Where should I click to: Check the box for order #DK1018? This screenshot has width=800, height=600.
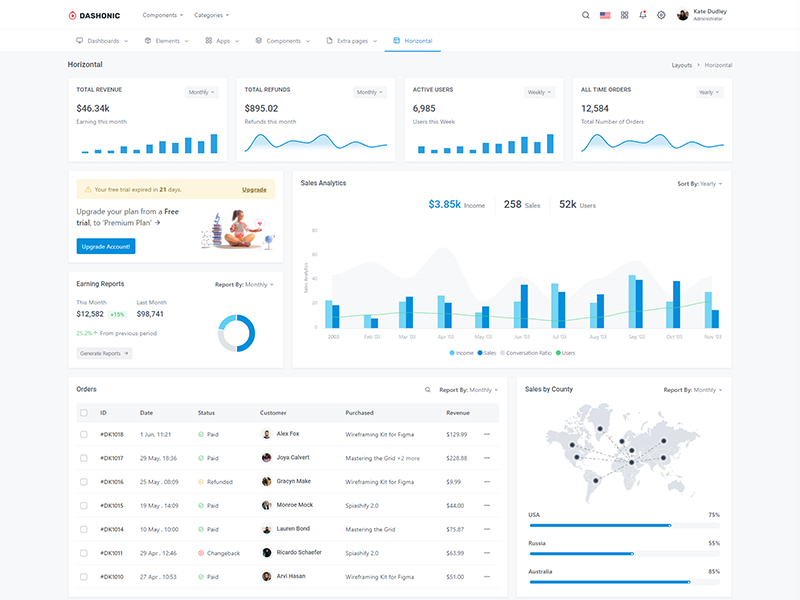coord(84,435)
